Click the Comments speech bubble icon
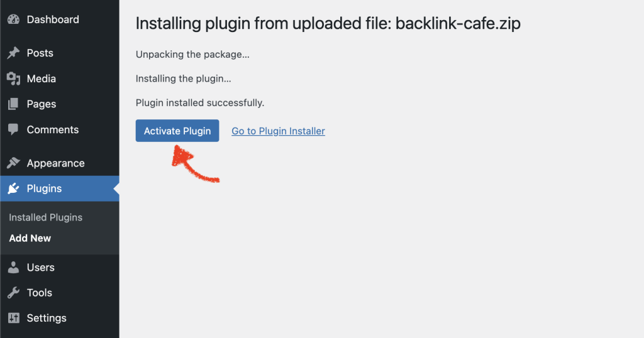The height and width of the screenshot is (338, 644). pos(13,129)
